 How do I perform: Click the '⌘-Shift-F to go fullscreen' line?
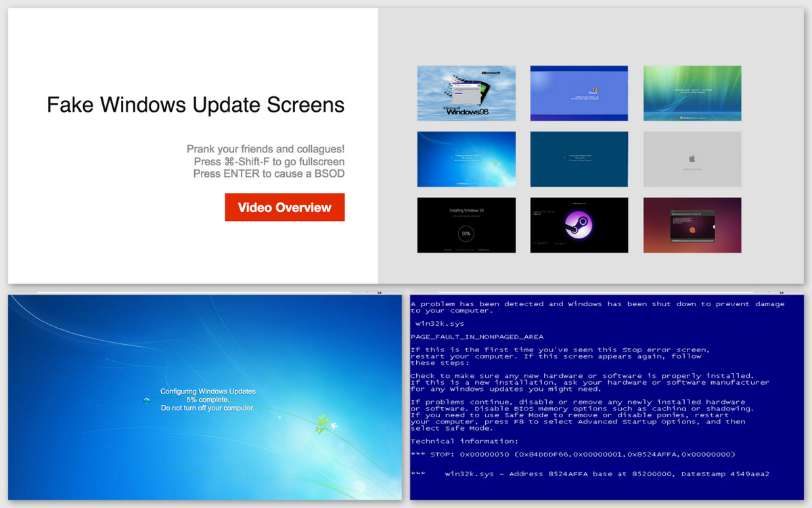[269, 161]
